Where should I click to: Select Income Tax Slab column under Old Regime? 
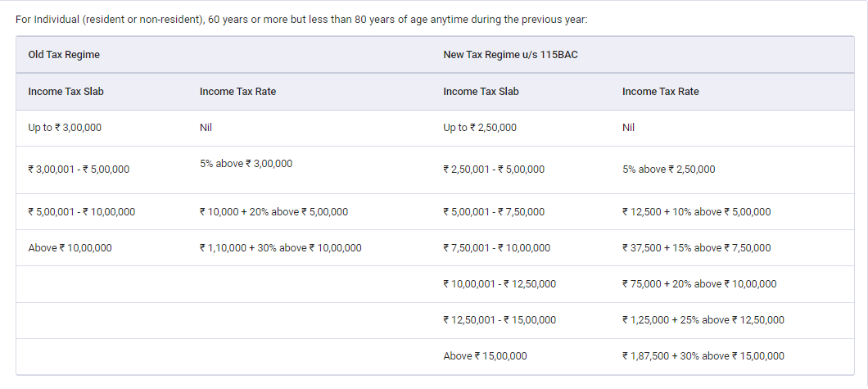66,92
